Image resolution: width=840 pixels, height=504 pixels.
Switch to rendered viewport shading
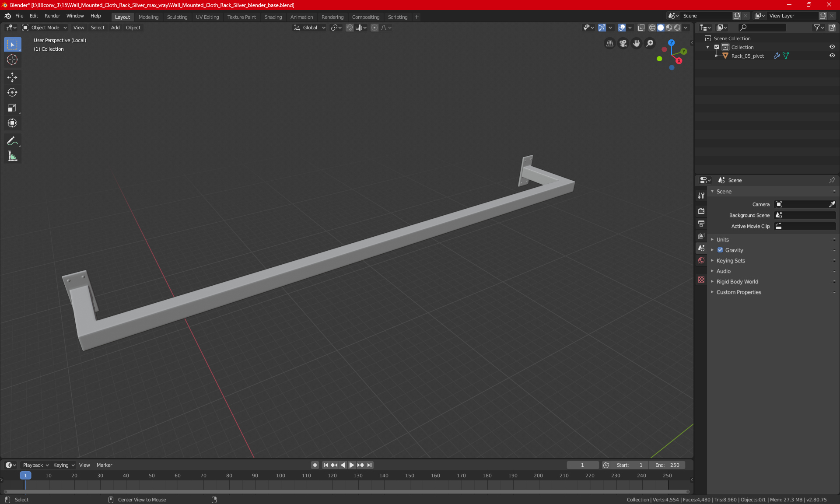[x=677, y=28]
